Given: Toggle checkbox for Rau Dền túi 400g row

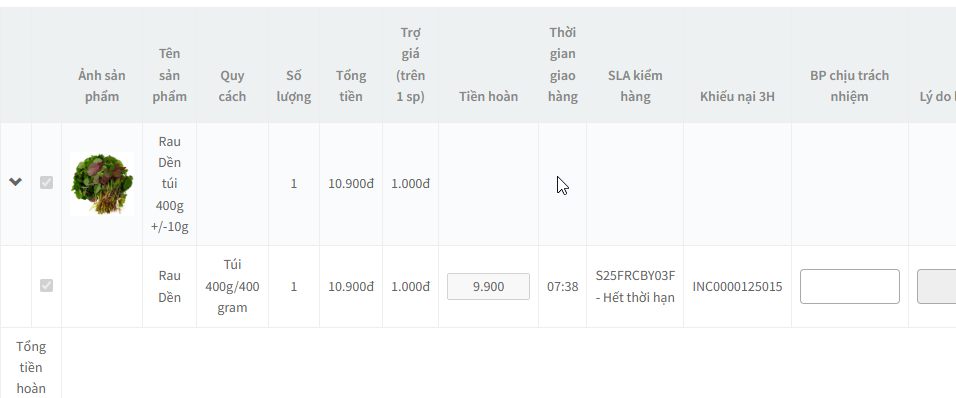Looking at the screenshot, I should coord(46,182).
